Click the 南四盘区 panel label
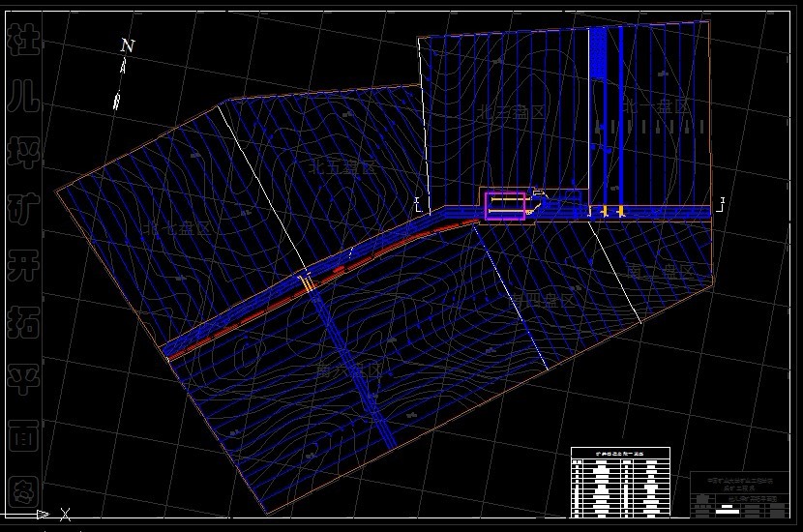 (x=544, y=300)
